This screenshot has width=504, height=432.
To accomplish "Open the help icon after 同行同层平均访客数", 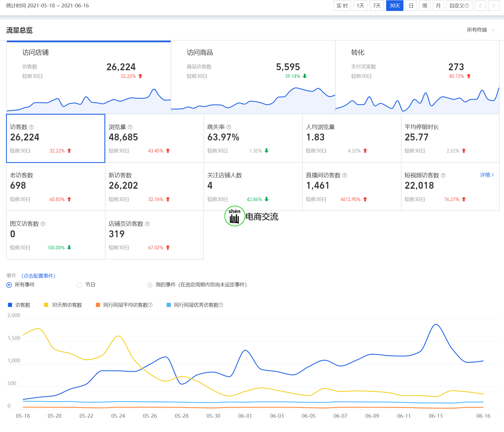I will pos(150,305).
